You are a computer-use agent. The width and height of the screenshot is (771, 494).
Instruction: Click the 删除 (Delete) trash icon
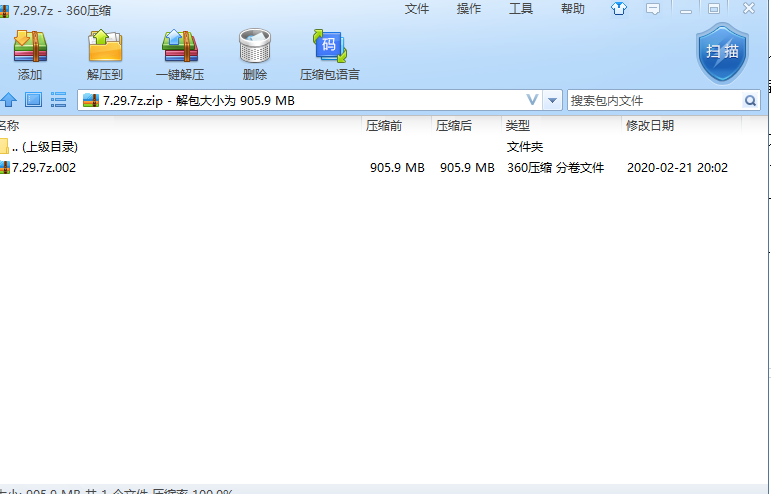pyautogui.click(x=255, y=46)
